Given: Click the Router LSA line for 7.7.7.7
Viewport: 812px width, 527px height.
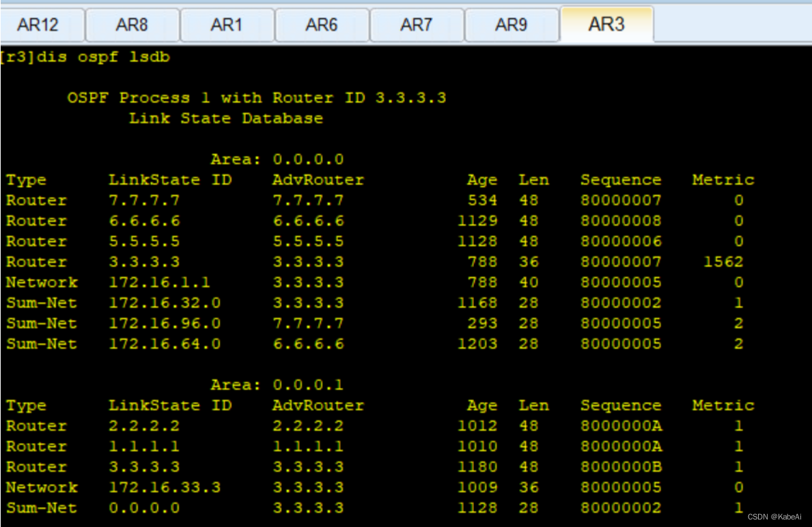Looking at the screenshot, I should (x=205, y=200).
